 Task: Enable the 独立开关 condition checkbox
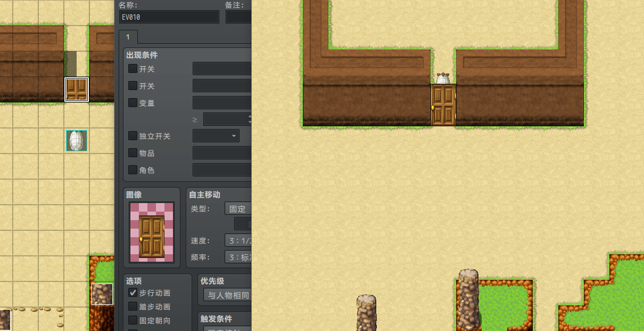pos(133,136)
